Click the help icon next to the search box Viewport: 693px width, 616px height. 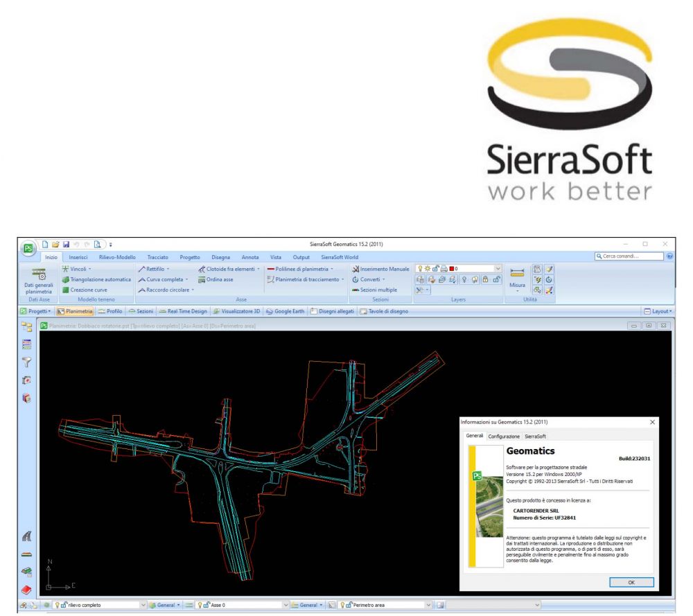point(669,256)
